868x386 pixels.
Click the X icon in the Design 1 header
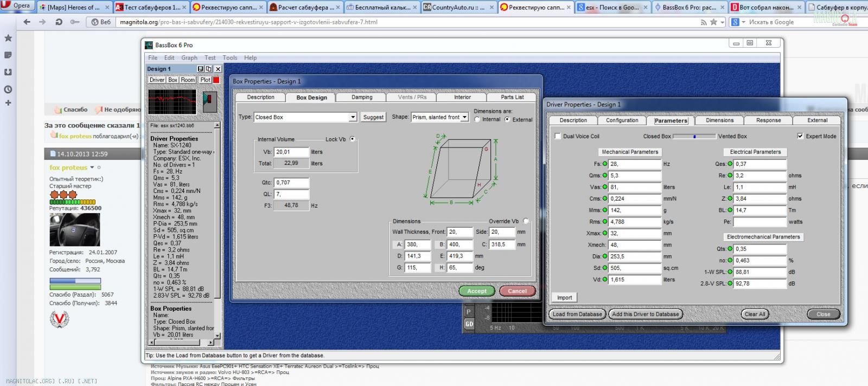pyautogui.click(x=218, y=69)
